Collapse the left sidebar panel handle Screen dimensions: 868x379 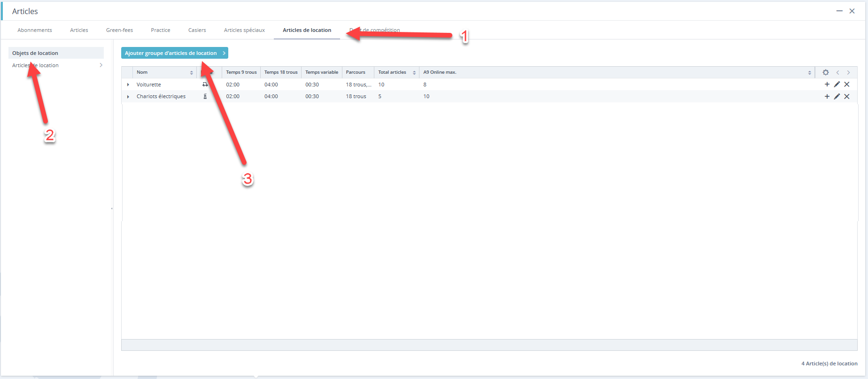112,209
